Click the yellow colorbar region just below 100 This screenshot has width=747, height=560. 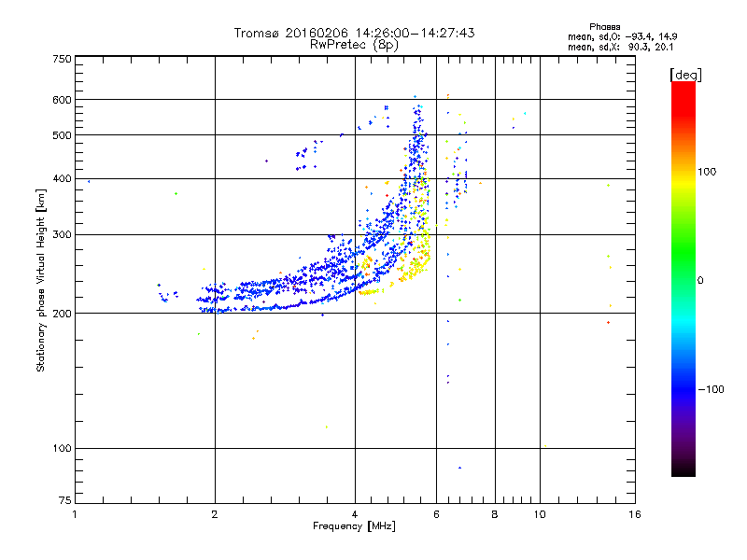684,183
